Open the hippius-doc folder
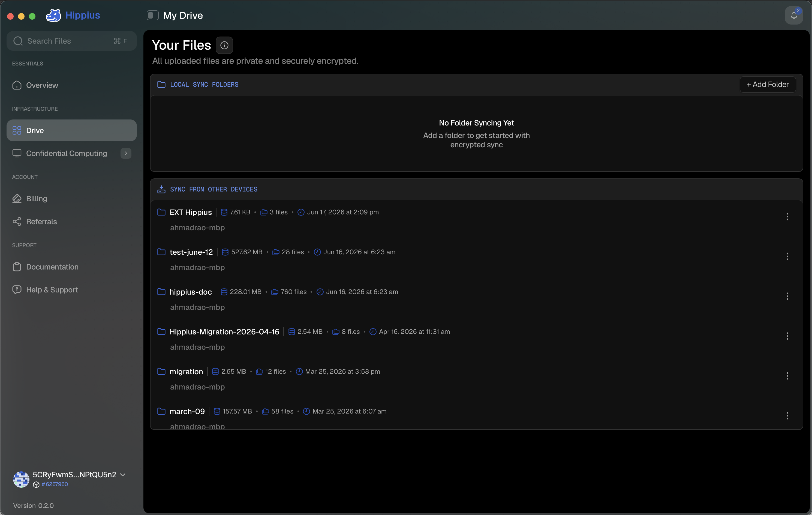This screenshot has height=515, width=812. 191,292
